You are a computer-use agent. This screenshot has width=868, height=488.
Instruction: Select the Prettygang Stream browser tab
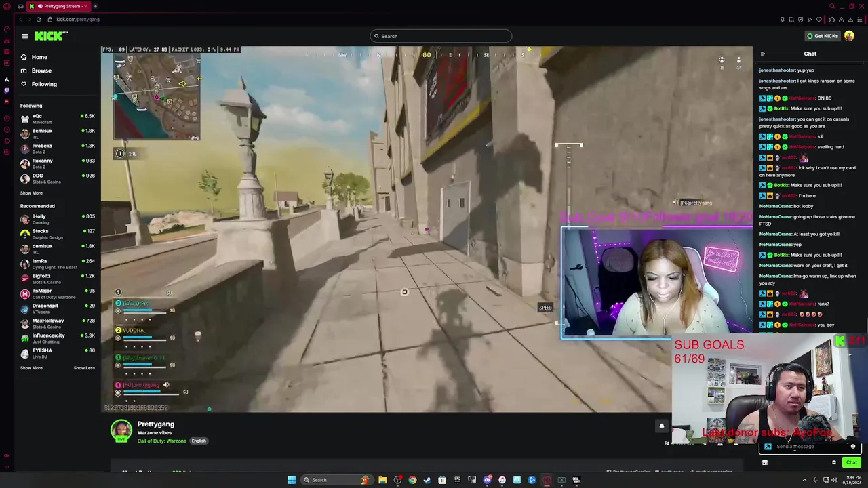60,6
